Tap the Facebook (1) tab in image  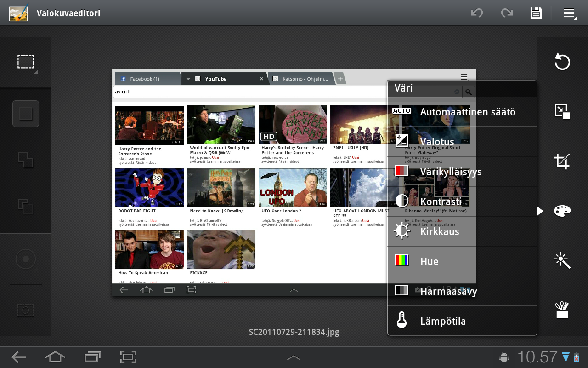[147, 79]
